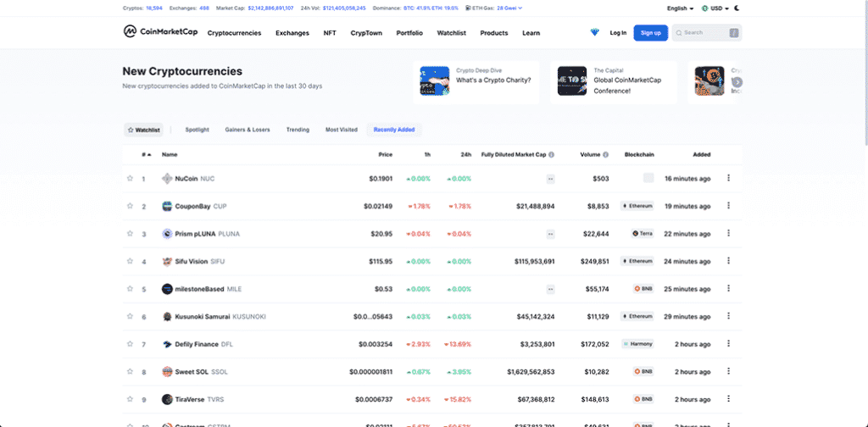Open the Sweet SOL row options menu
868x427 pixels.
728,371
